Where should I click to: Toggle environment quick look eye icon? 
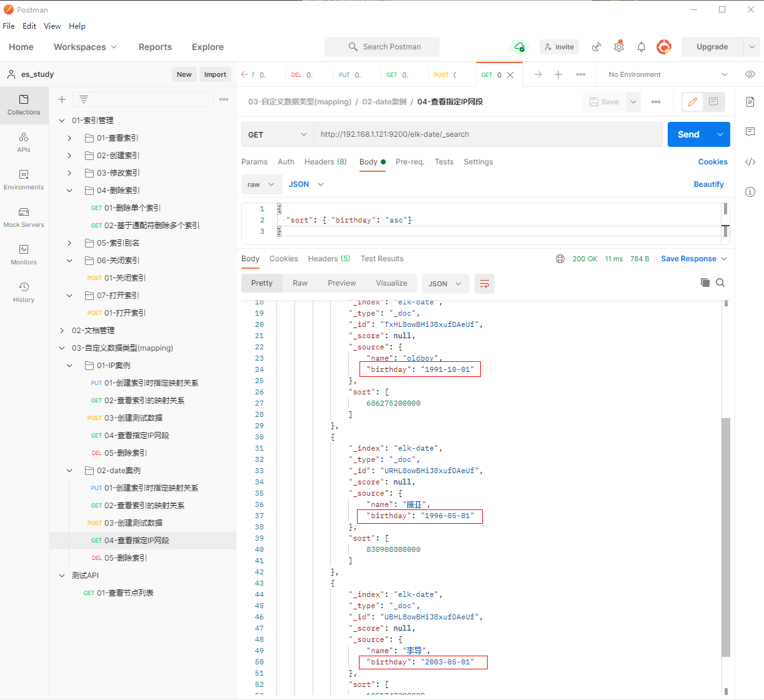point(750,74)
